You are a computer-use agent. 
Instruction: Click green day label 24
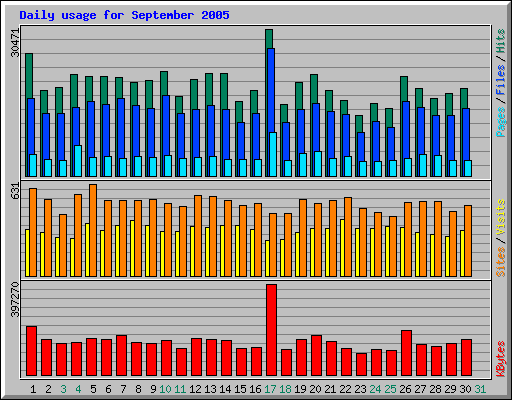click(375, 389)
